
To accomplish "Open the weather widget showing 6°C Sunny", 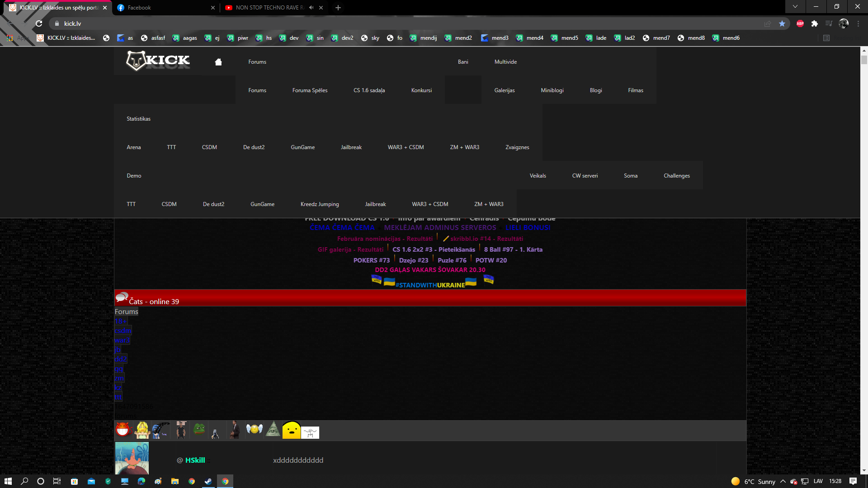I will click(x=753, y=481).
